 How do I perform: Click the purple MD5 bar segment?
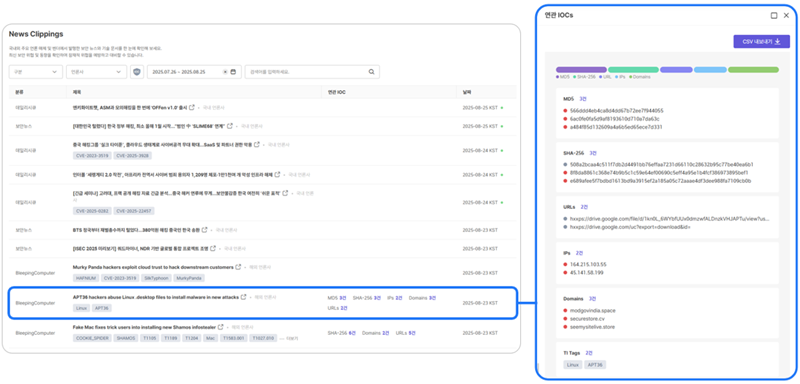pos(581,69)
